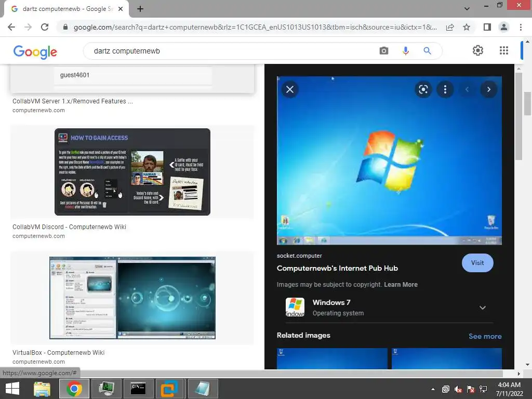Image resolution: width=532 pixels, height=399 pixels.
Task: Click the forward navigation arrow
Action: pyautogui.click(x=28, y=27)
